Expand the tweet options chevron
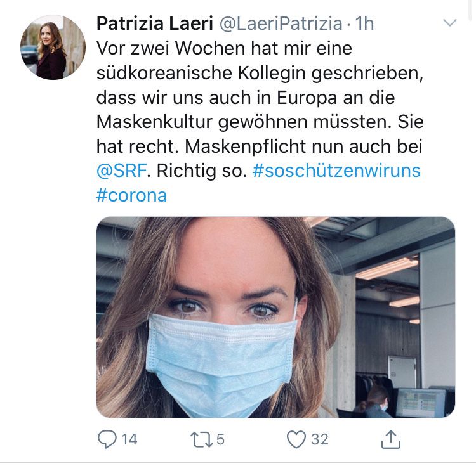The image size is (476, 466). click(x=450, y=23)
